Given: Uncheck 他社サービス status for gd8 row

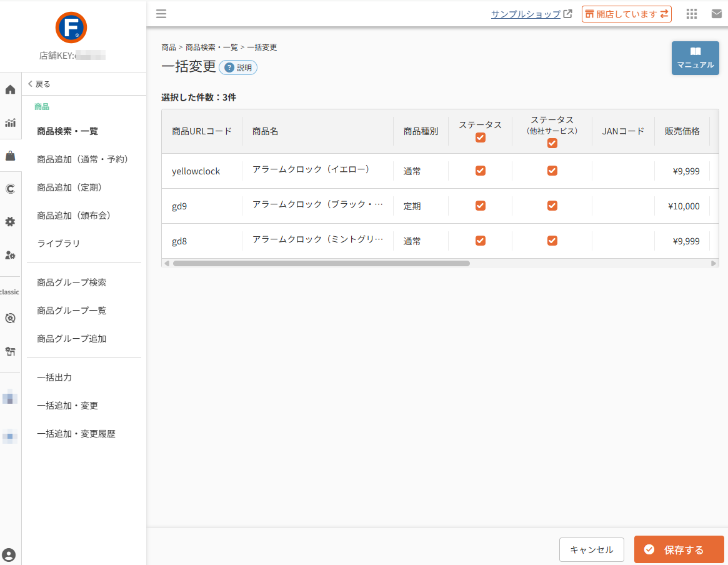Looking at the screenshot, I should [x=552, y=241].
